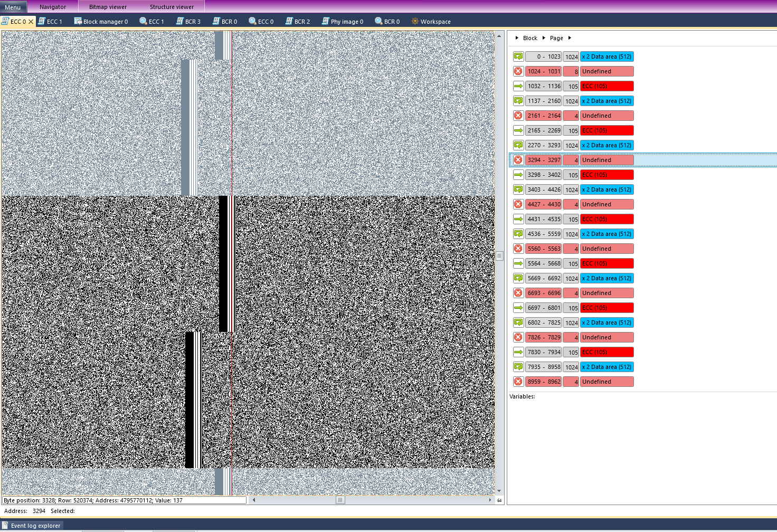Viewport: 777px width, 532px height.
Task: Click the Event log explorer icon
Action: pyautogui.click(x=5, y=525)
